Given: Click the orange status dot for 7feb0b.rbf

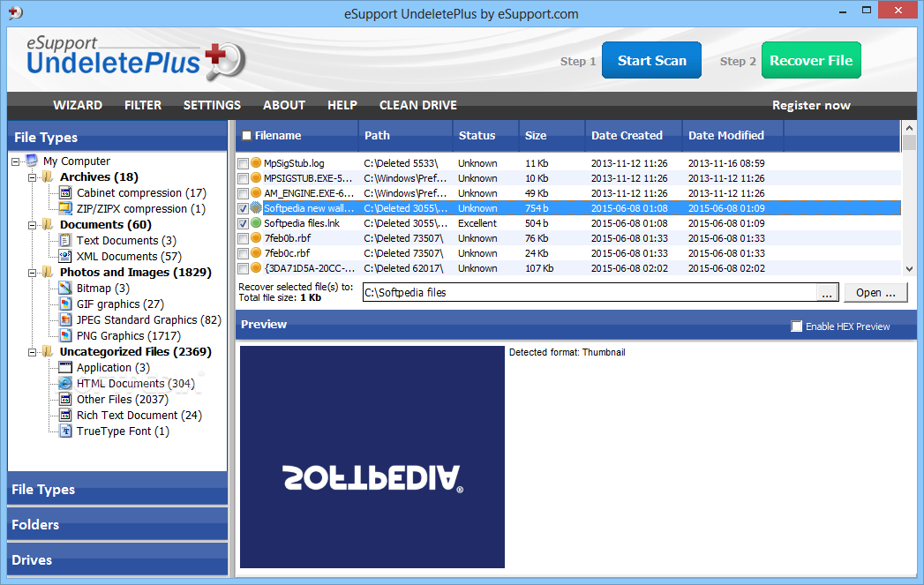Looking at the screenshot, I should coord(256,237).
